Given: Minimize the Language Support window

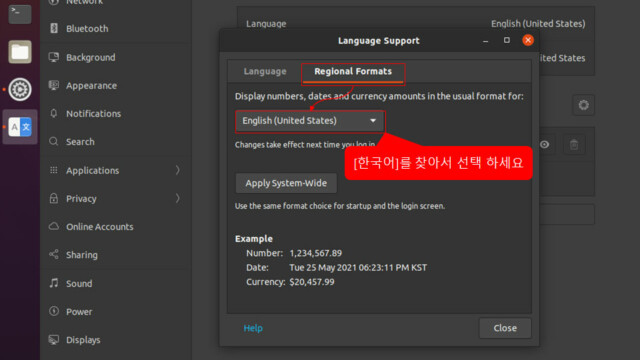Looking at the screenshot, I should click(x=485, y=40).
